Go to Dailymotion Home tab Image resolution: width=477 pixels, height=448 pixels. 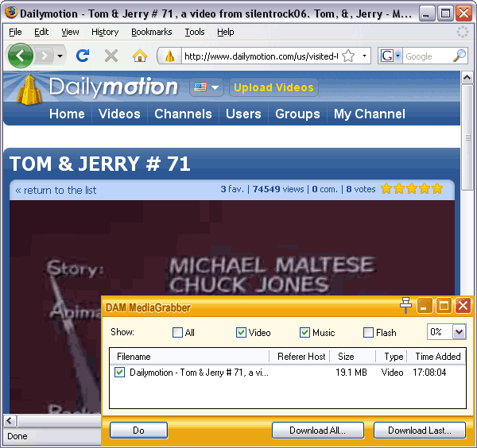click(67, 114)
